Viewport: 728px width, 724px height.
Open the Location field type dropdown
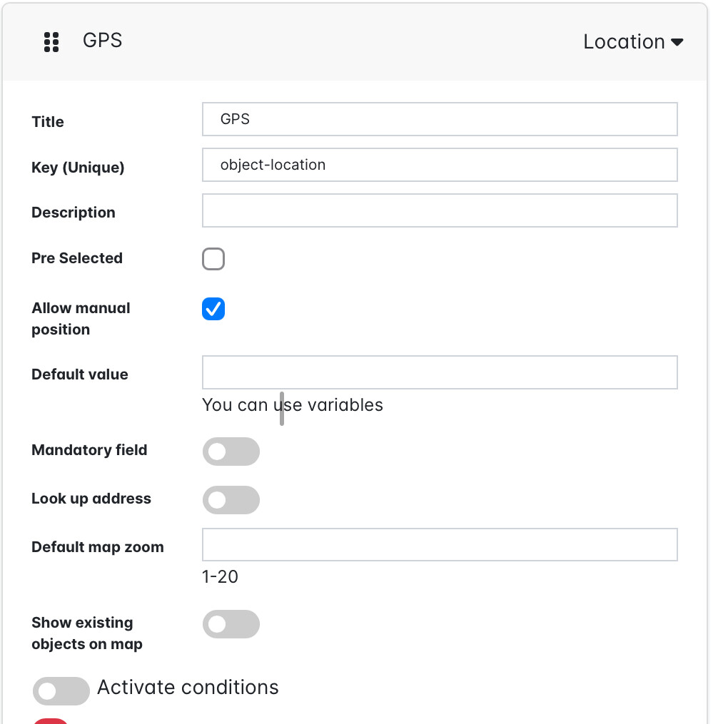pyautogui.click(x=633, y=42)
